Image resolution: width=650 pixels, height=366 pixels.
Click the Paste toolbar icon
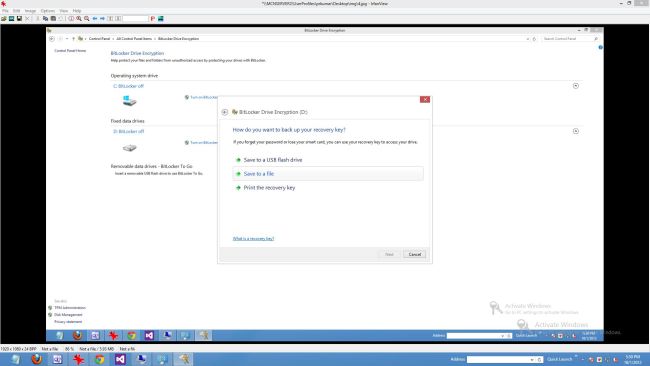coord(53,19)
